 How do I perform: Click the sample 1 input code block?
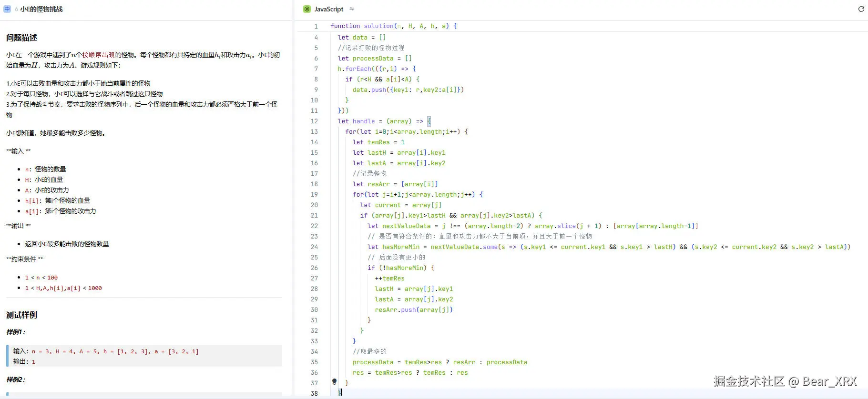coord(144,356)
